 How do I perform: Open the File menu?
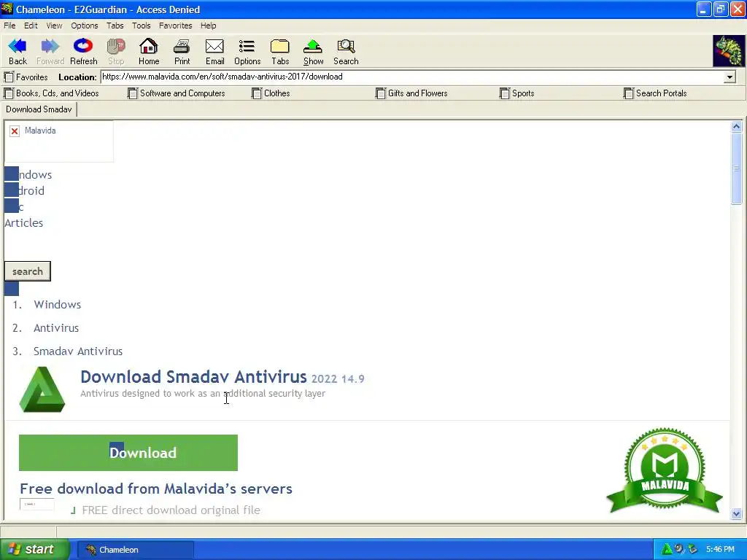pyautogui.click(x=9, y=26)
